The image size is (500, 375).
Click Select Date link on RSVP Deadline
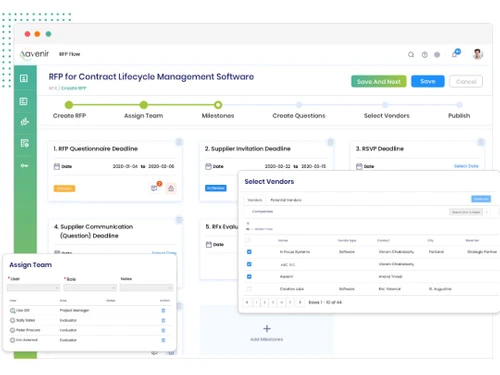(466, 166)
